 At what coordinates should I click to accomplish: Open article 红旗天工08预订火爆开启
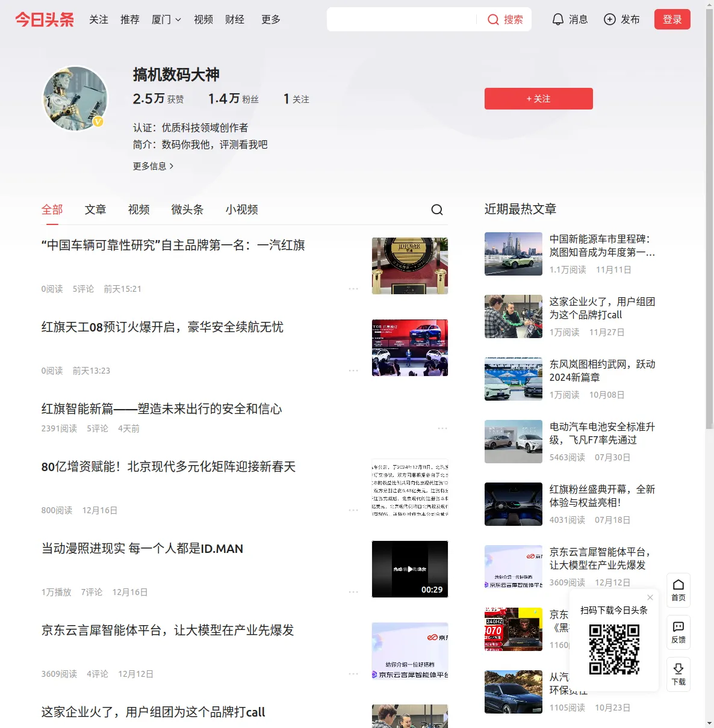pos(163,327)
